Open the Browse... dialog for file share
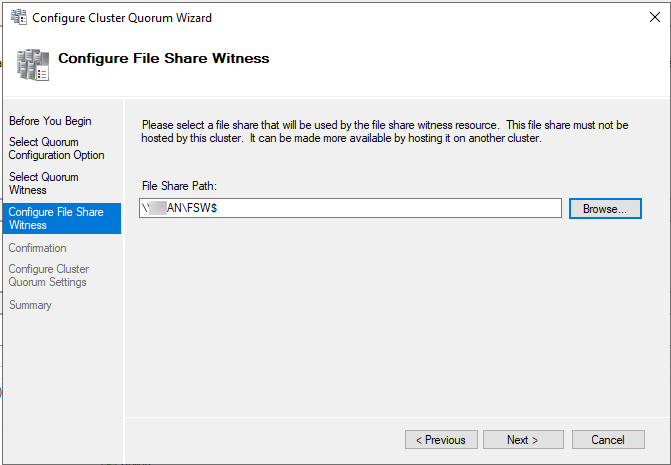This screenshot has width=671, height=465. tap(605, 208)
